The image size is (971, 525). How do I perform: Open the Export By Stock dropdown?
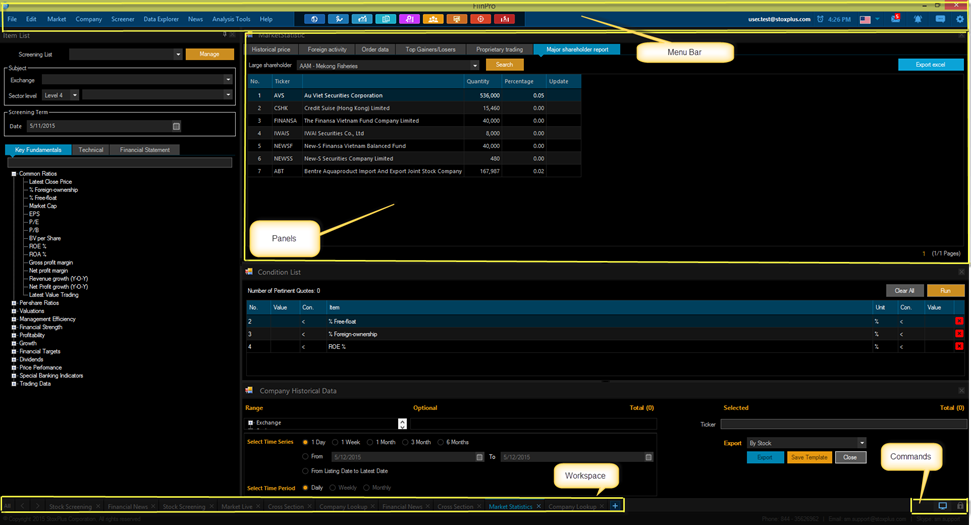click(x=861, y=443)
